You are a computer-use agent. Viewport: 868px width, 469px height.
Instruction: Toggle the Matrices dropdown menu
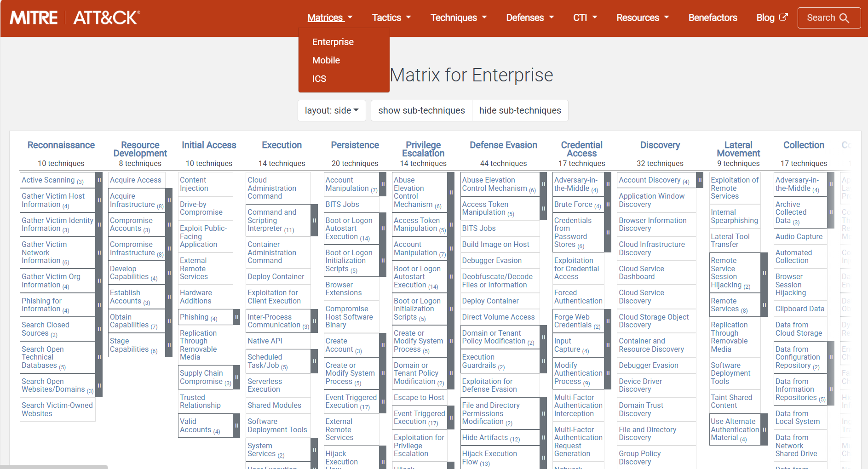click(x=330, y=18)
